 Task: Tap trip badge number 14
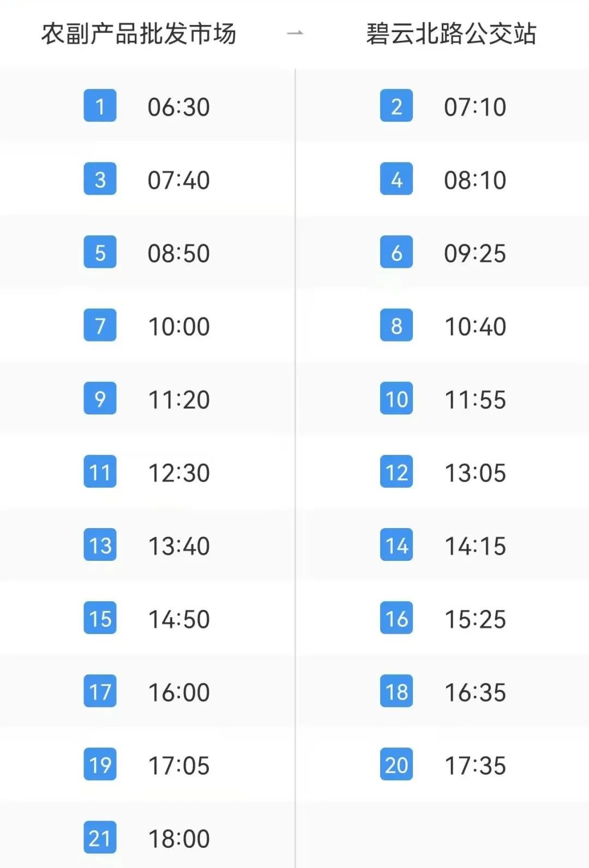tap(396, 544)
